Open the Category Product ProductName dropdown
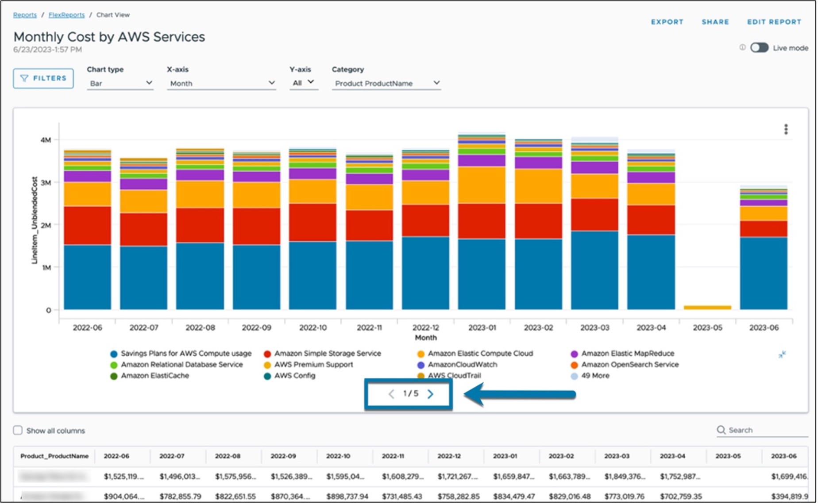Viewport: 818px width, 504px height. [386, 83]
